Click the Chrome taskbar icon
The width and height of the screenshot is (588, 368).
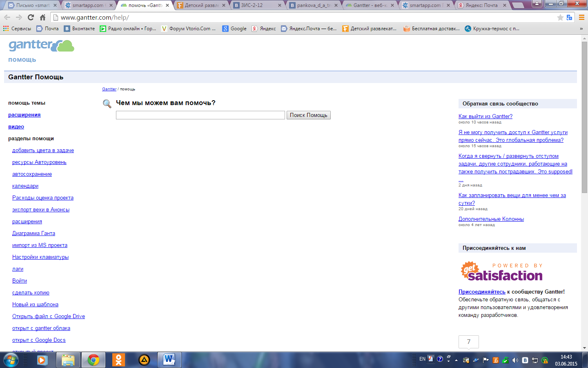click(94, 360)
